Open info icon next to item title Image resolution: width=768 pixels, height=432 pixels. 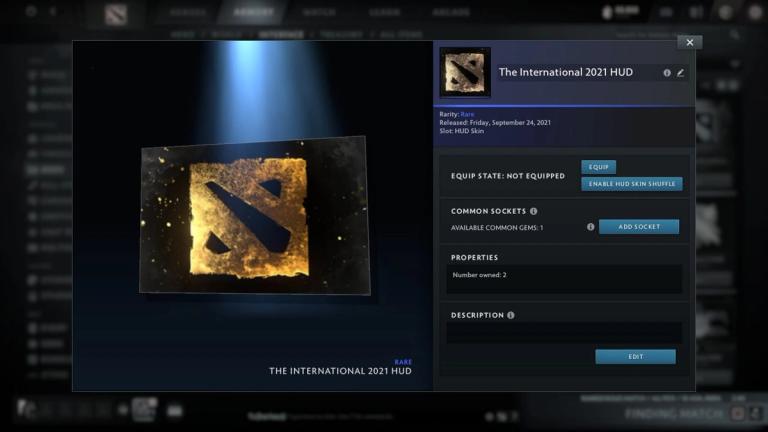coord(667,73)
